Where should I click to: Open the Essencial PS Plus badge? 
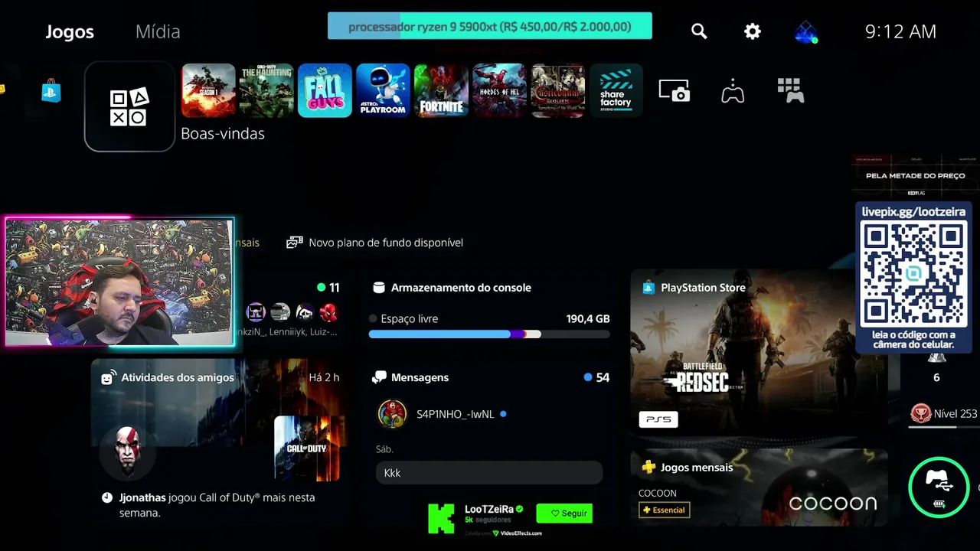pyautogui.click(x=665, y=510)
